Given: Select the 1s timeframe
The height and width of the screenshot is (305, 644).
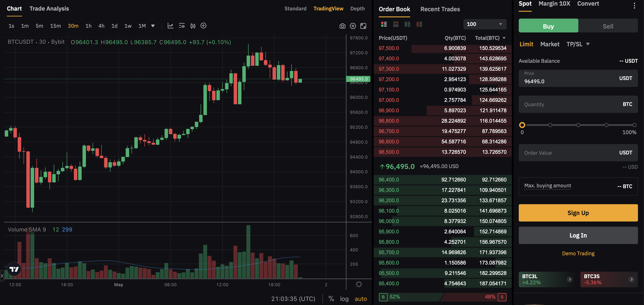Looking at the screenshot, I should point(11,26).
